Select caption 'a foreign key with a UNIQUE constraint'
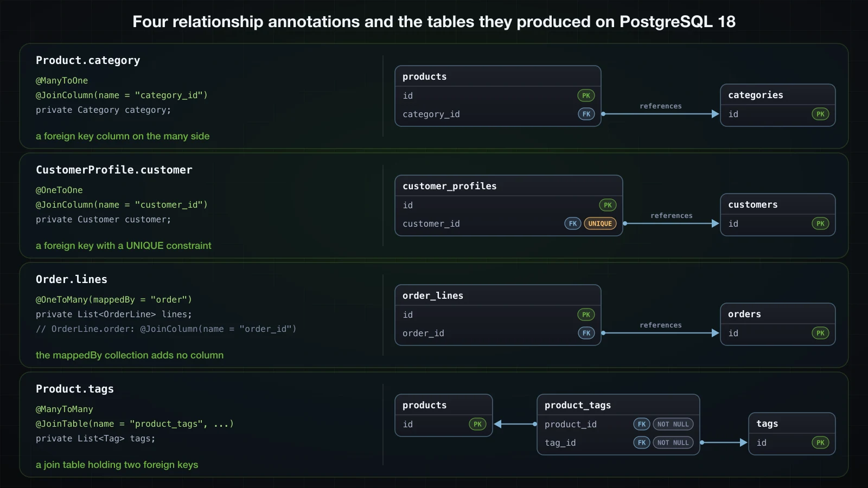 click(124, 246)
